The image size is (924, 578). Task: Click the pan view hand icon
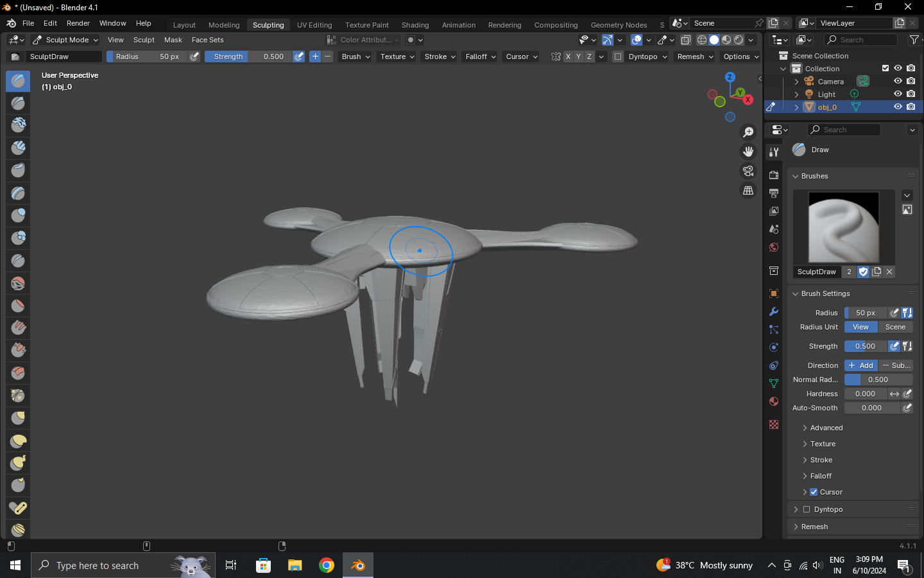click(x=748, y=152)
